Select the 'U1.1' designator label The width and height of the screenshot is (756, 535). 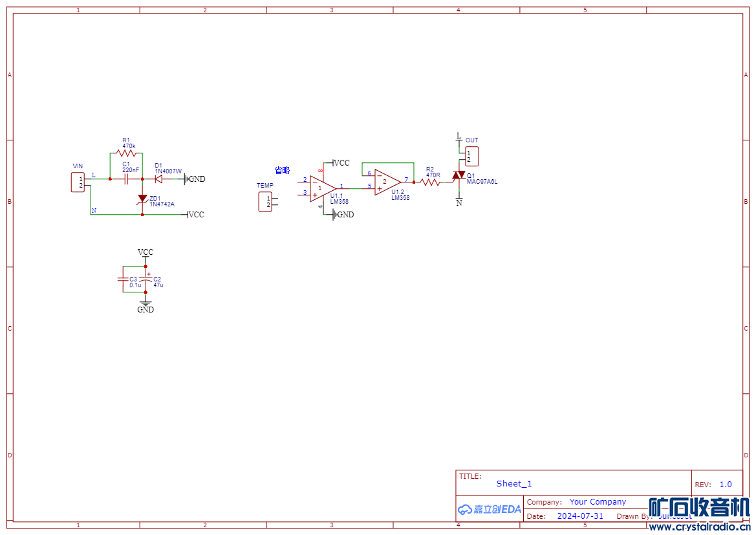336,196
